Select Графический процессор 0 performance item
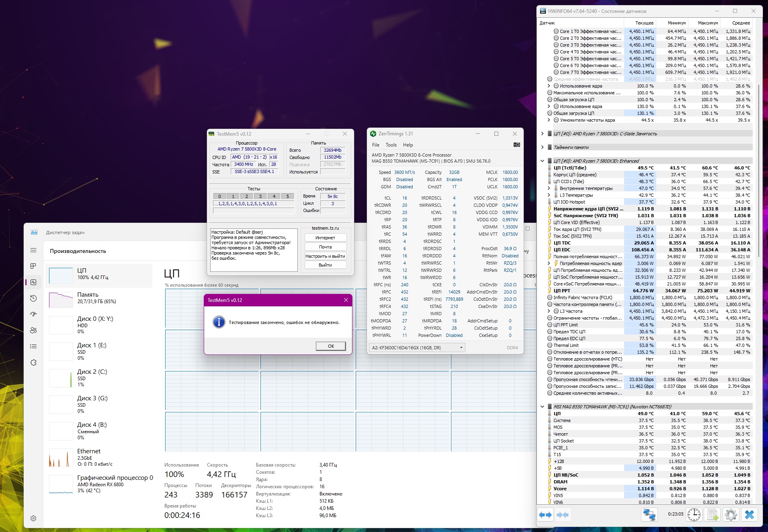 pos(100,484)
